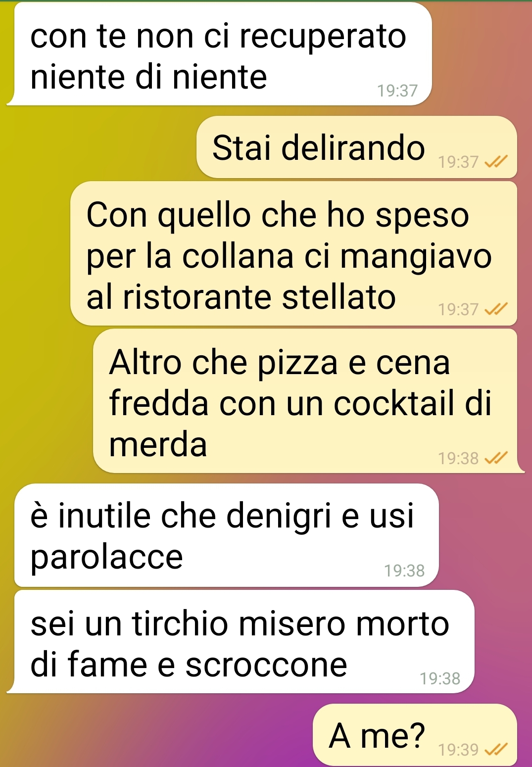Image resolution: width=532 pixels, height=767 pixels.
Task: Tap the 19:37 timestamp next to 'Stai delirando'
Action: (x=458, y=162)
